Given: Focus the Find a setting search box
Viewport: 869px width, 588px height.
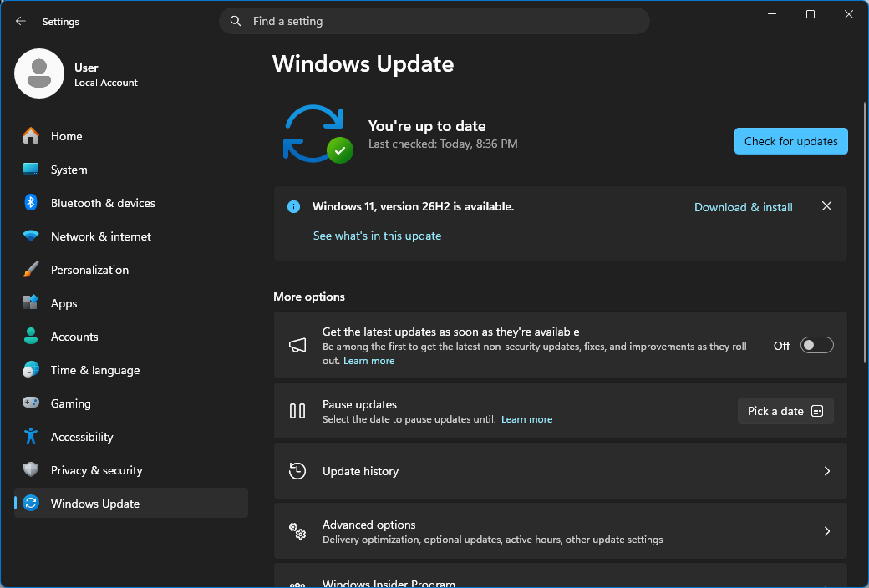Looking at the screenshot, I should coord(434,21).
